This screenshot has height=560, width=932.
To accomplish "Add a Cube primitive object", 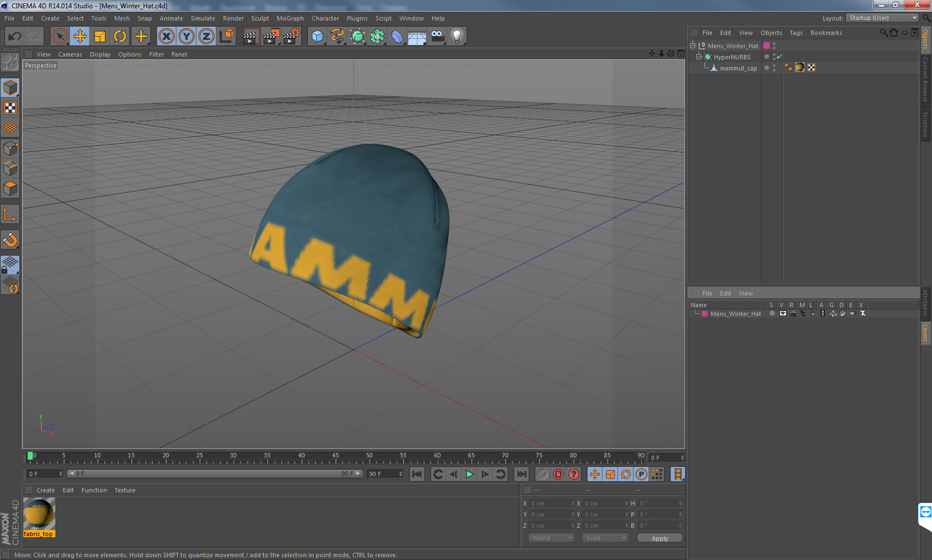I will pyautogui.click(x=317, y=37).
